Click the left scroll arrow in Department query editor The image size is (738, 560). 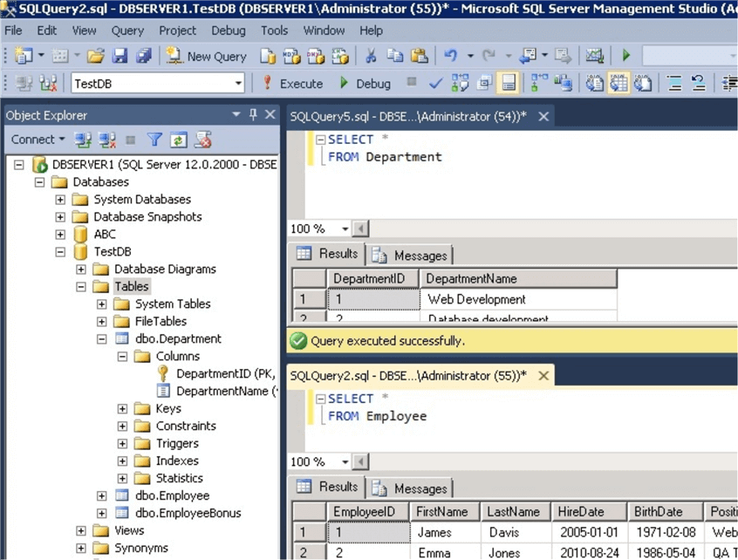(360, 229)
